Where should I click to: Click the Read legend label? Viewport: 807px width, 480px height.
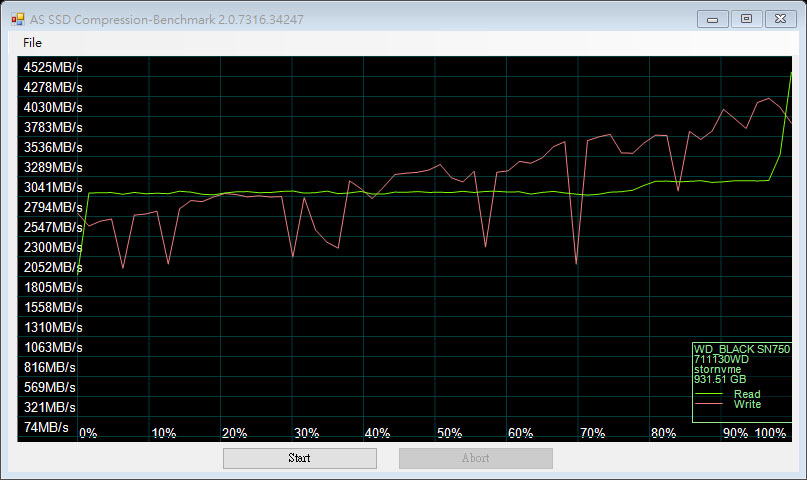[747, 394]
